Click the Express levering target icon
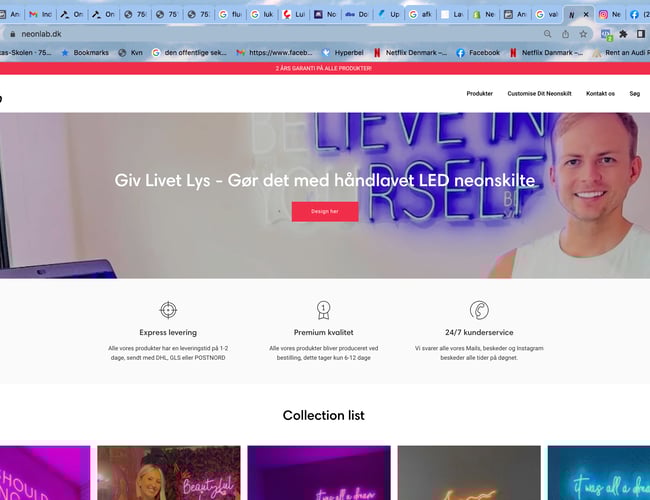 click(x=168, y=310)
